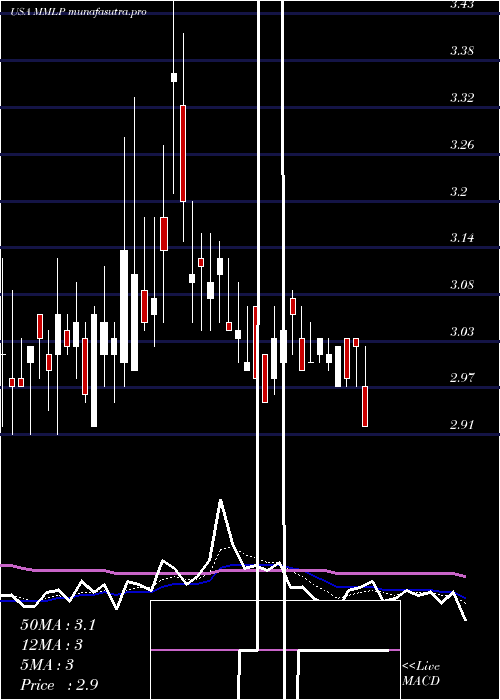This screenshot has width=500, height=700.
Task: Click the <<Live MACD label
Action: [x=421, y=674]
